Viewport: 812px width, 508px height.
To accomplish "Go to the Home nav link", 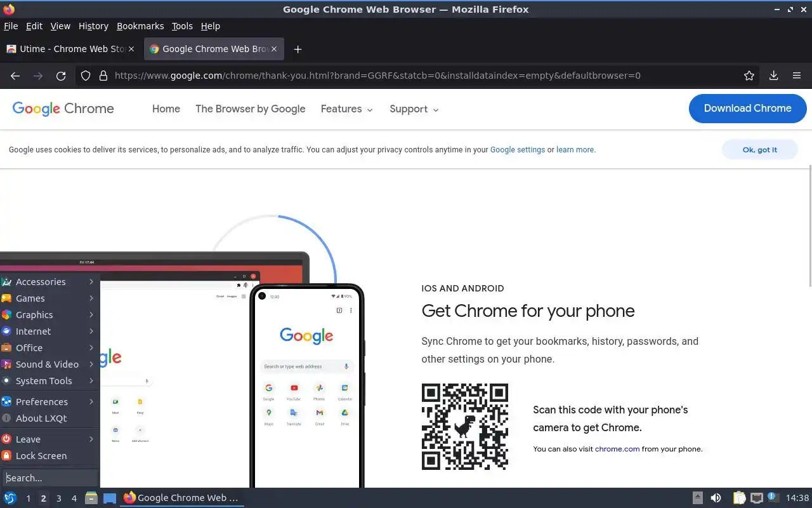I will [166, 109].
